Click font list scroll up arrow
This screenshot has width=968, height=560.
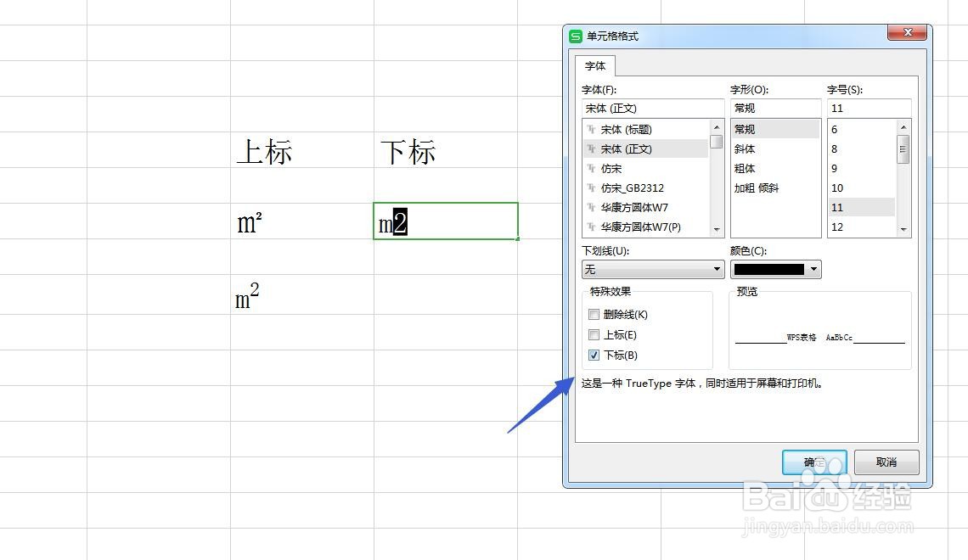[717, 127]
